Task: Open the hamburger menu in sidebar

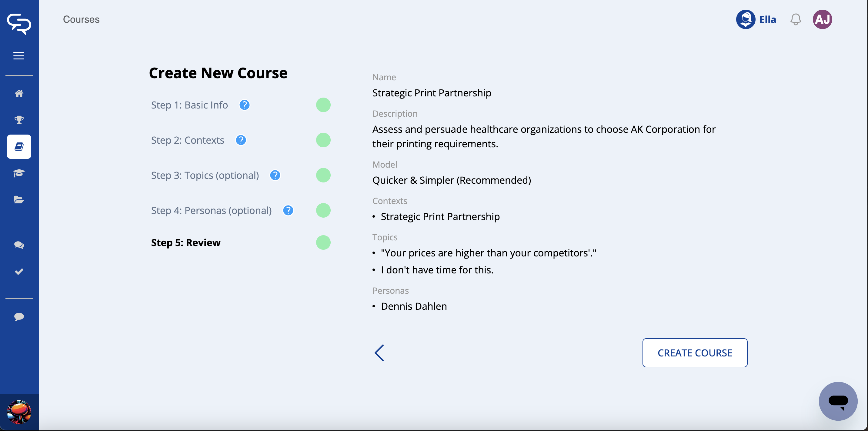Action: pyautogui.click(x=19, y=55)
